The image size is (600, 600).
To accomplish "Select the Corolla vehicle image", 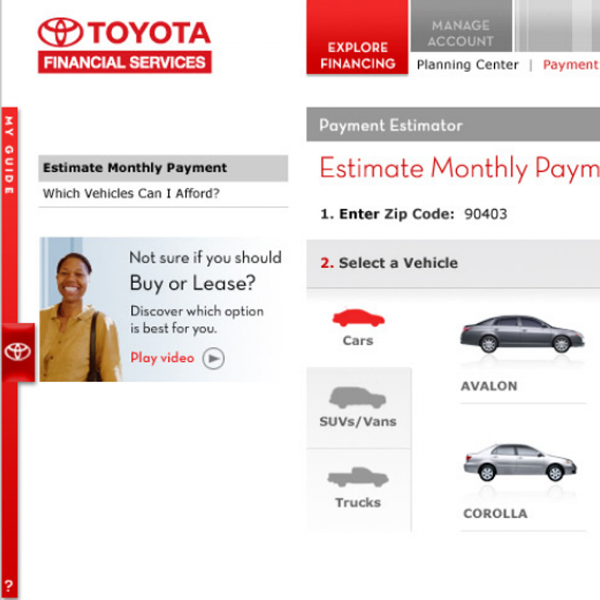I will click(520, 462).
